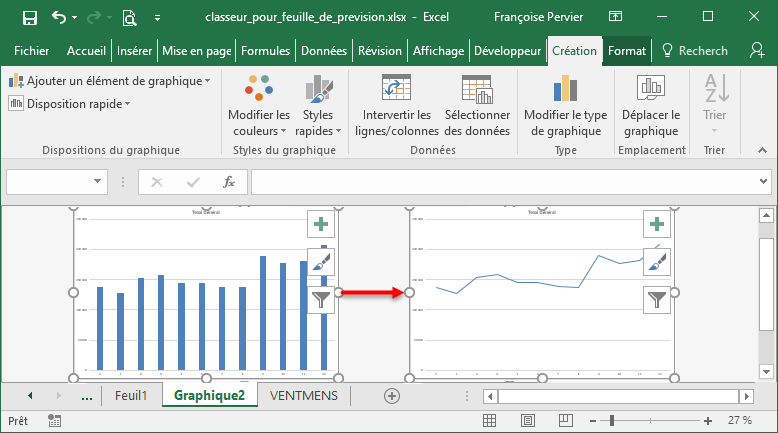Click the plus button on the bar chart
This screenshot has width=778, height=433.
pyautogui.click(x=320, y=225)
